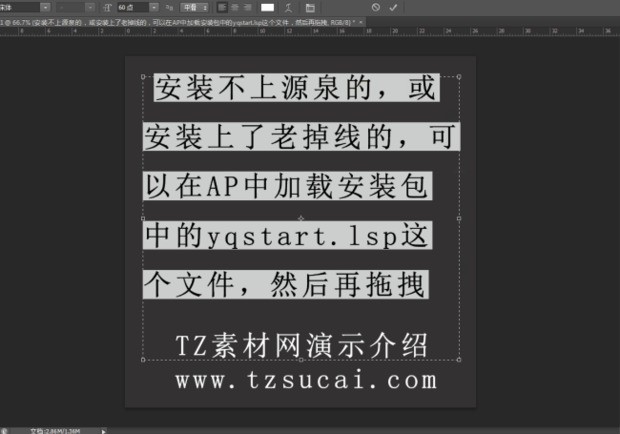Click the 'www.tzsucai.com' text

point(306,379)
